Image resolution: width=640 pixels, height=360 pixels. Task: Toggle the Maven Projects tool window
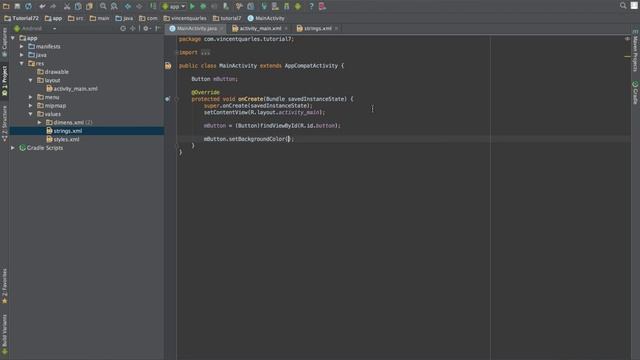635,51
